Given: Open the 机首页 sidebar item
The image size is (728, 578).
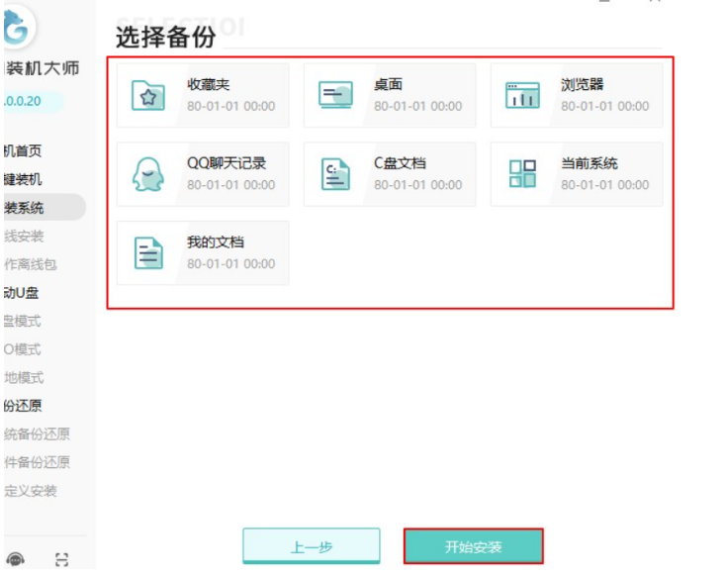Looking at the screenshot, I should click(23, 150).
